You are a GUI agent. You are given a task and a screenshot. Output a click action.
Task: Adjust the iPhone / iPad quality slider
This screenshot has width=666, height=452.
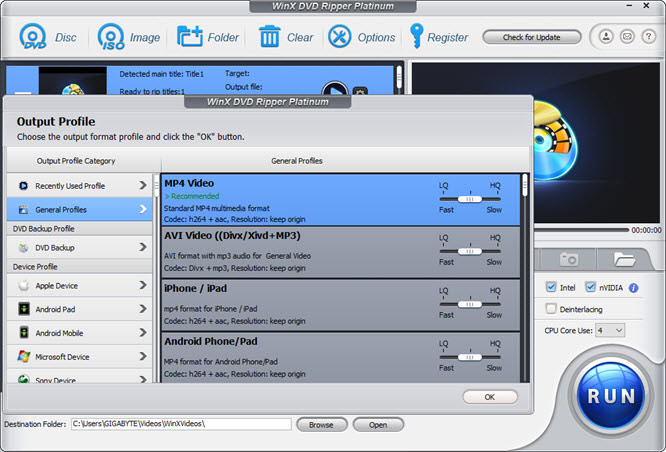tap(470, 304)
